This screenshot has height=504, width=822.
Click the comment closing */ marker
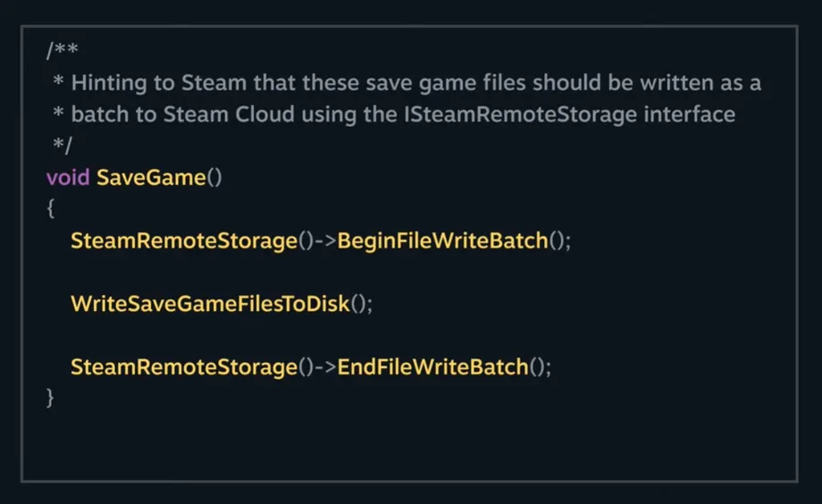[x=62, y=145]
